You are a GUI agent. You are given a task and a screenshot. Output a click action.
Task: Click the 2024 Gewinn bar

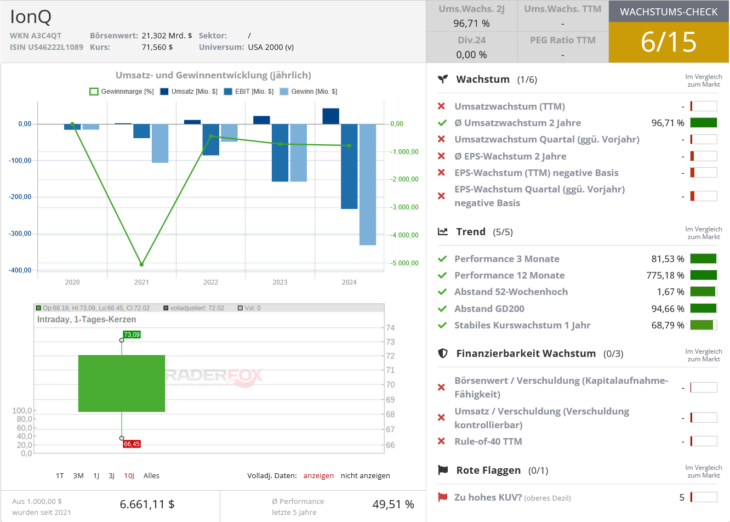368,184
